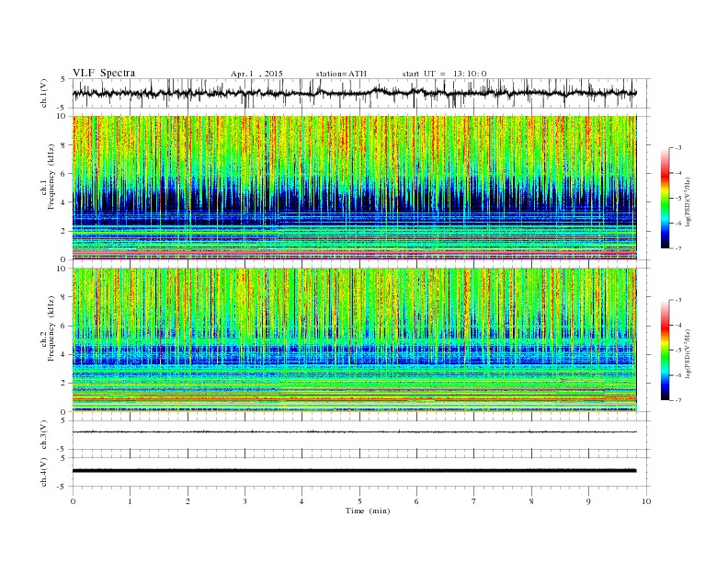This screenshot has width=728, height=563.
Task: Click the "6" kHz tick of ch.2 spectrogram
Action: tap(64, 326)
